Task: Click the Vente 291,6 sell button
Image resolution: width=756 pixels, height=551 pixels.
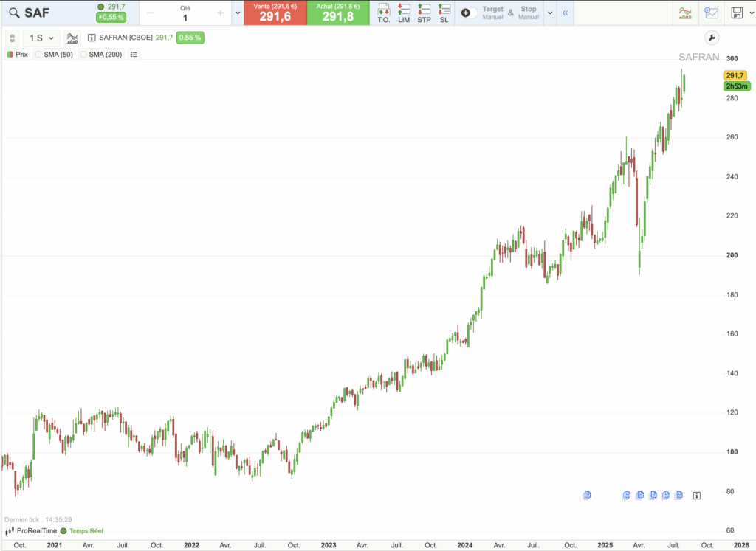Action: pos(275,13)
